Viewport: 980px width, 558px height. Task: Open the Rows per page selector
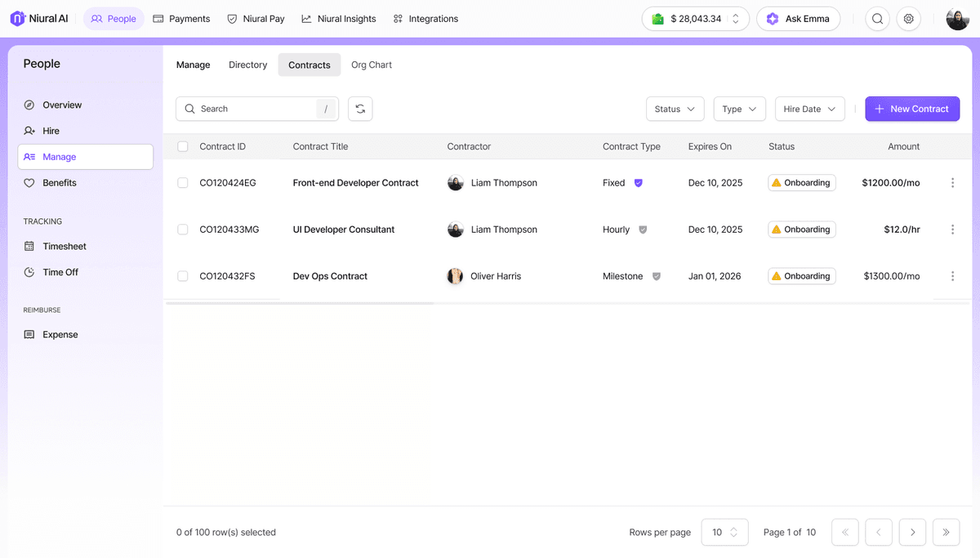click(724, 532)
